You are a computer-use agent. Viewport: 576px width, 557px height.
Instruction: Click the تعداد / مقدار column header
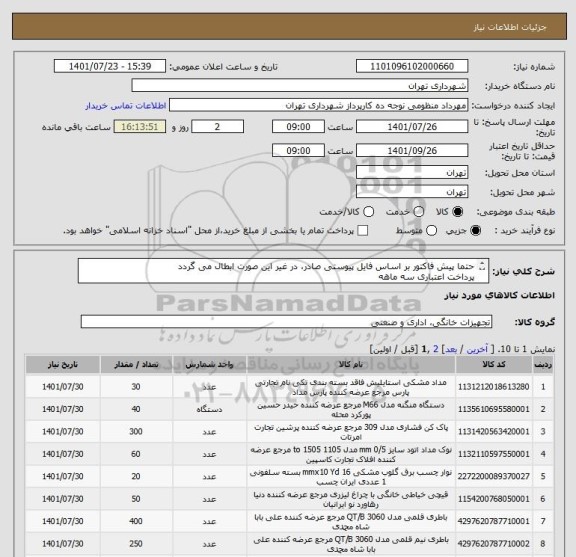point(136,364)
